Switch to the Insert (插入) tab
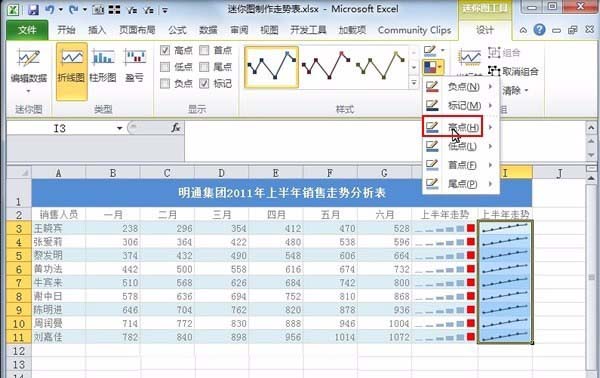The height and width of the screenshot is (378, 600). click(97, 30)
